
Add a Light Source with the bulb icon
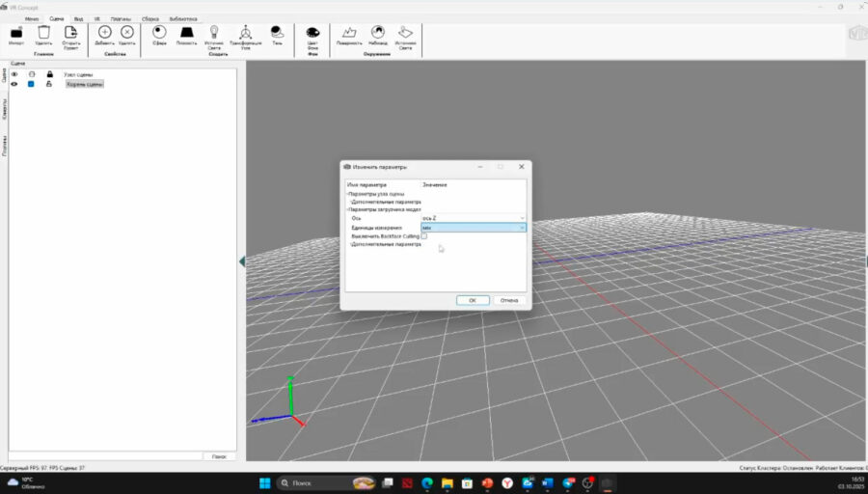coord(214,33)
